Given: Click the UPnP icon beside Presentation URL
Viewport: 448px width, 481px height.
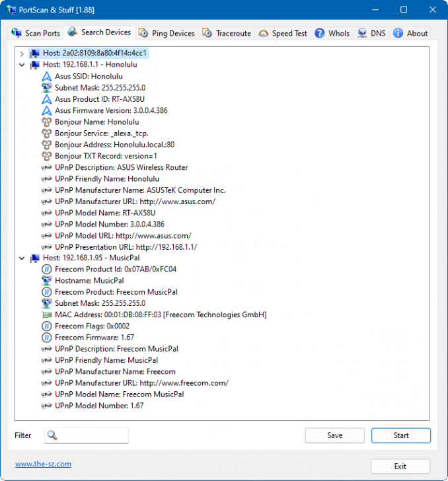Looking at the screenshot, I should tap(46, 247).
